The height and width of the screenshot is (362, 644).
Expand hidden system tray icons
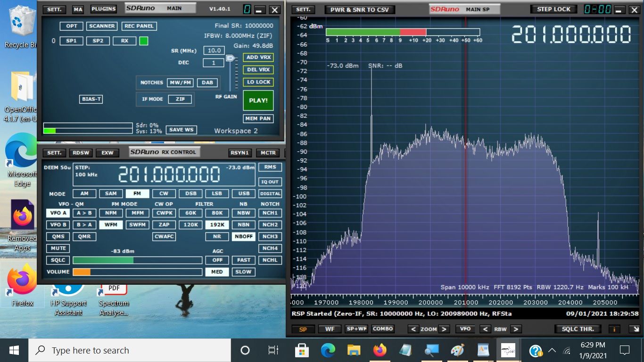coord(552,350)
